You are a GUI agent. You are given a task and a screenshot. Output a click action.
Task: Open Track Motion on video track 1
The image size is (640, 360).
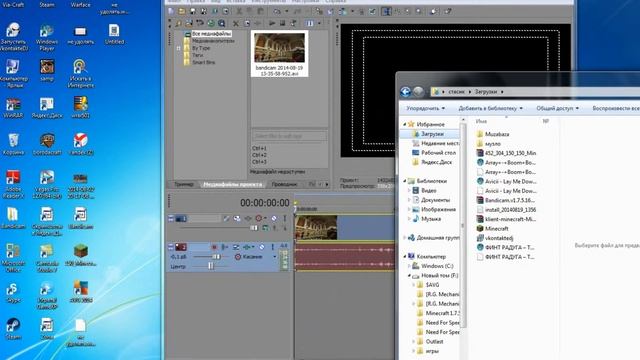click(237, 218)
